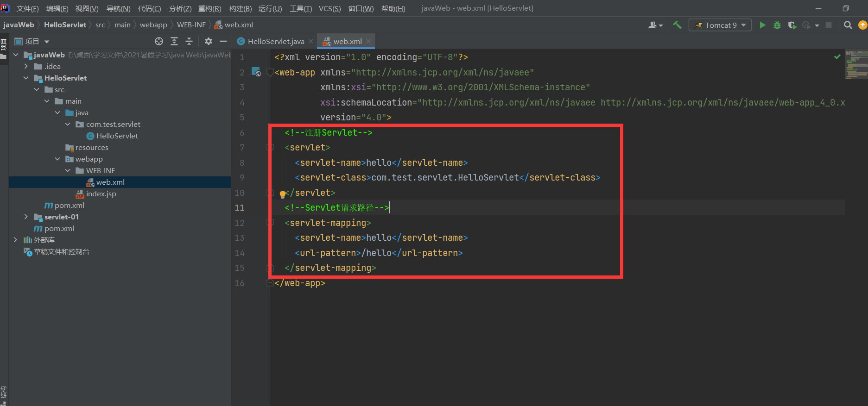The width and height of the screenshot is (868, 406).
Task: Open the 运行(U) menu
Action: (x=270, y=8)
